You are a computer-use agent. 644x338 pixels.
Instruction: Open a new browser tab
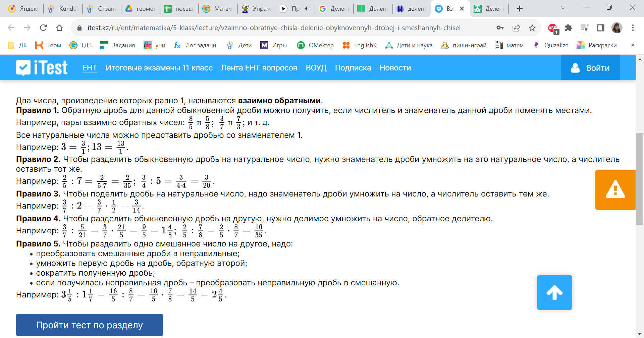520,9
